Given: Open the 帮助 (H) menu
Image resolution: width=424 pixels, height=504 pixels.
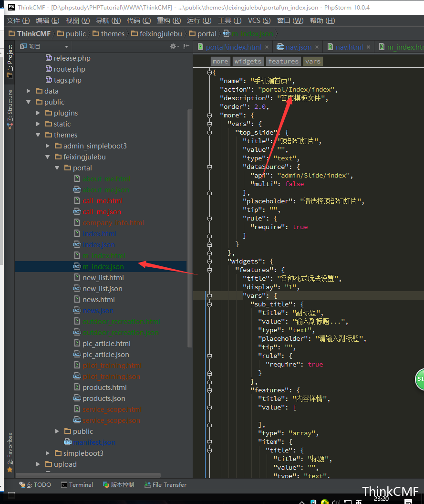Looking at the screenshot, I should coord(322,21).
